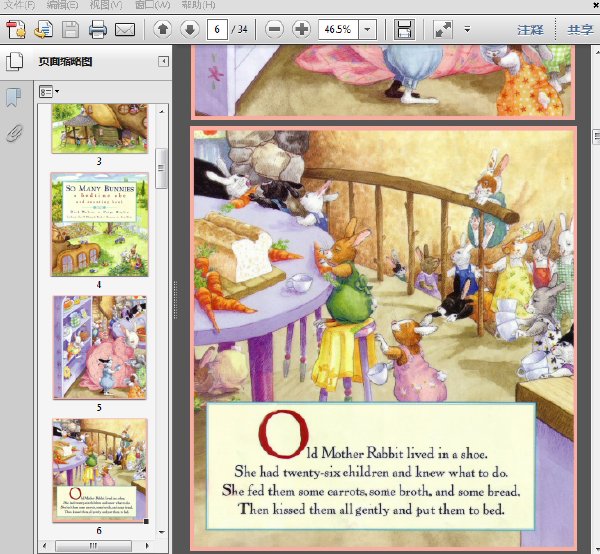Open the 视图(V) menu
The image size is (600, 554).
[106, 5]
